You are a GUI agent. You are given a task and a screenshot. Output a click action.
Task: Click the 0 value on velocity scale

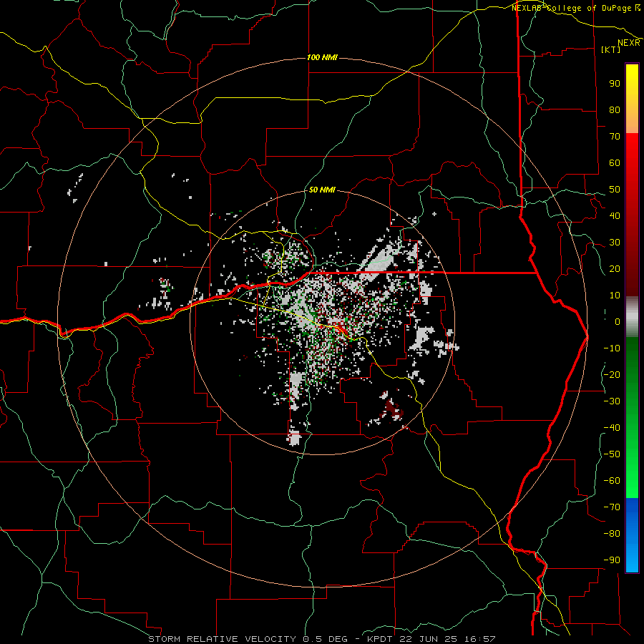[618, 322]
